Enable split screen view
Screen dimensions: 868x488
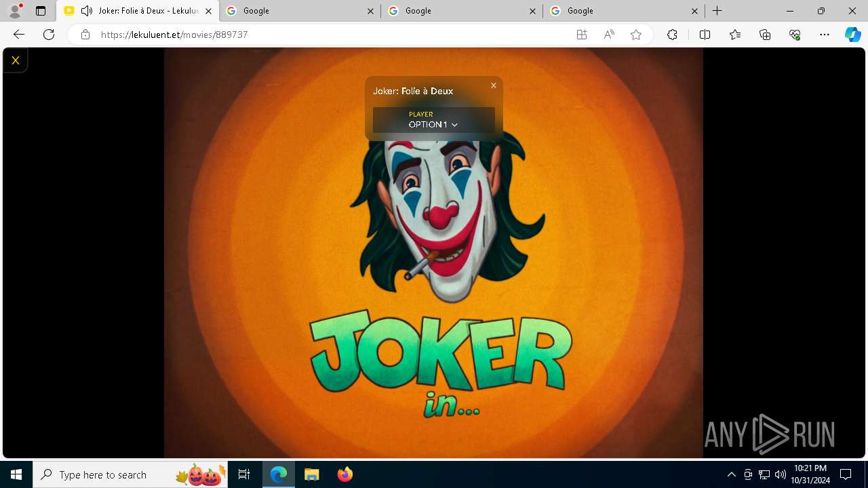(705, 35)
